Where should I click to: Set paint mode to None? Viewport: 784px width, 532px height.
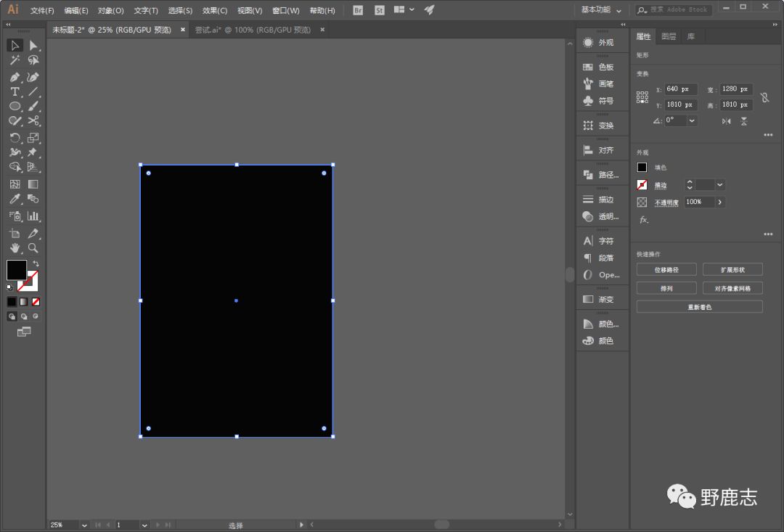(36, 301)
